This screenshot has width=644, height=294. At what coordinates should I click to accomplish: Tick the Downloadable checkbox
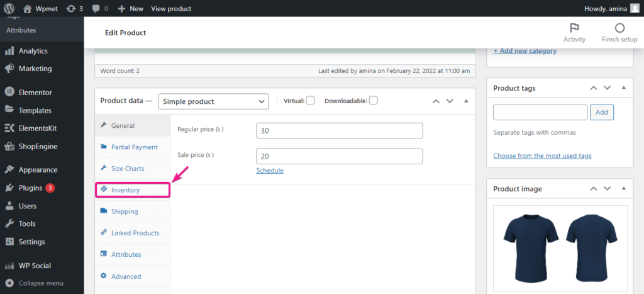click(x=374, y=101)
